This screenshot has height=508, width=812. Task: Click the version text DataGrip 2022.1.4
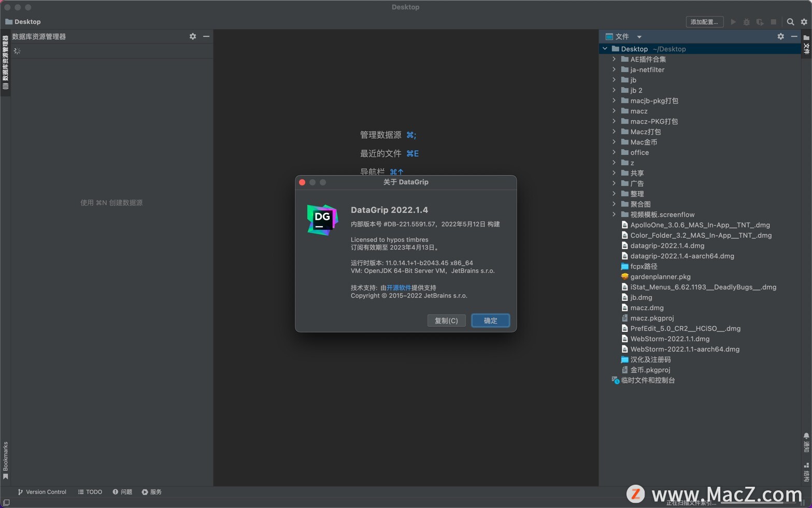click(x=389, y=210)
